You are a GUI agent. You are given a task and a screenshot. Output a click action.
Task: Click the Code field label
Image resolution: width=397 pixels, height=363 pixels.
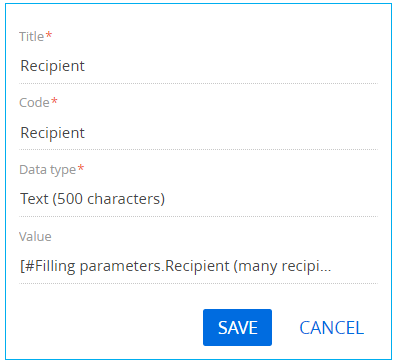tap(34, 103)
